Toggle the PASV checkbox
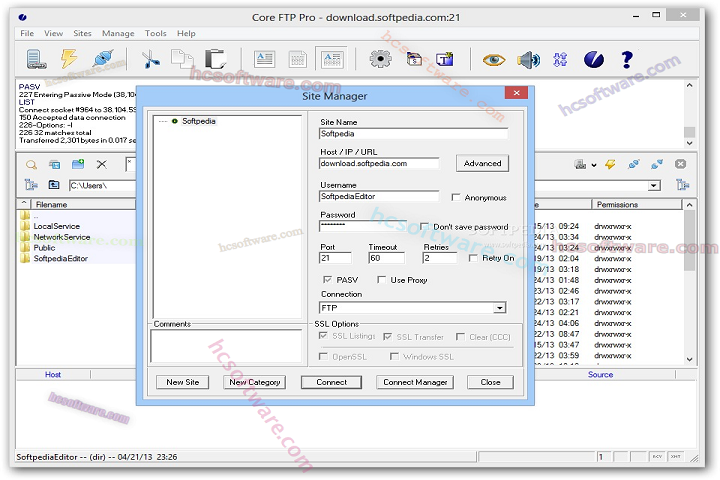This screenshot has width=720, height=480. 327,280
